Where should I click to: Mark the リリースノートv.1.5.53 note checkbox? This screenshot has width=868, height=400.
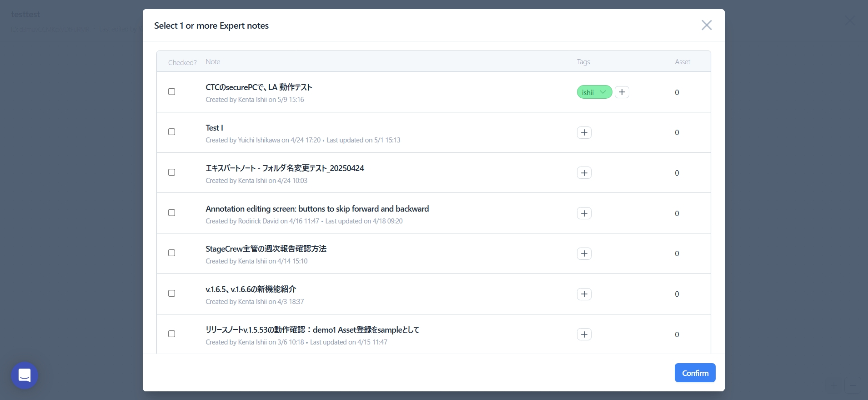[171, 334]
